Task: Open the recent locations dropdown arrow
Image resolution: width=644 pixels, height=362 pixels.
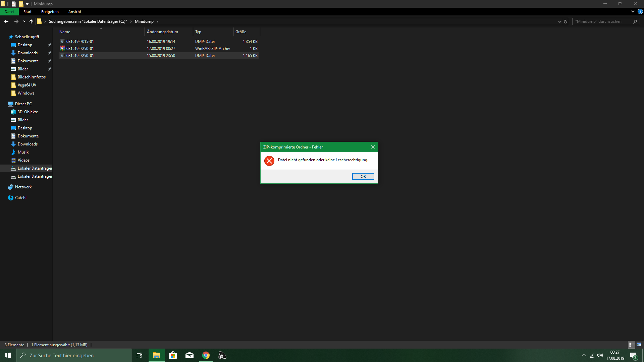Action: [24, 21]
